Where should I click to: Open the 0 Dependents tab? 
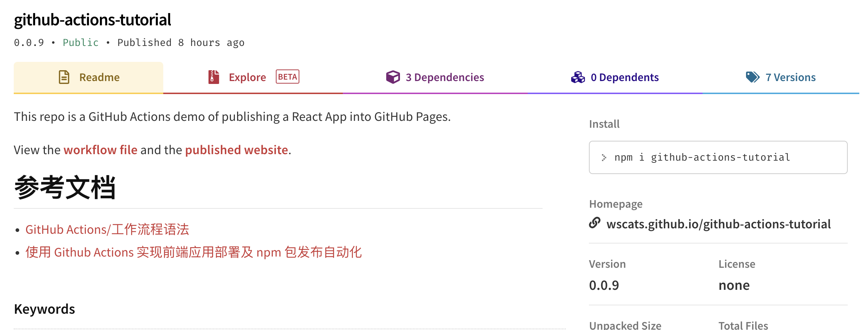615,77
